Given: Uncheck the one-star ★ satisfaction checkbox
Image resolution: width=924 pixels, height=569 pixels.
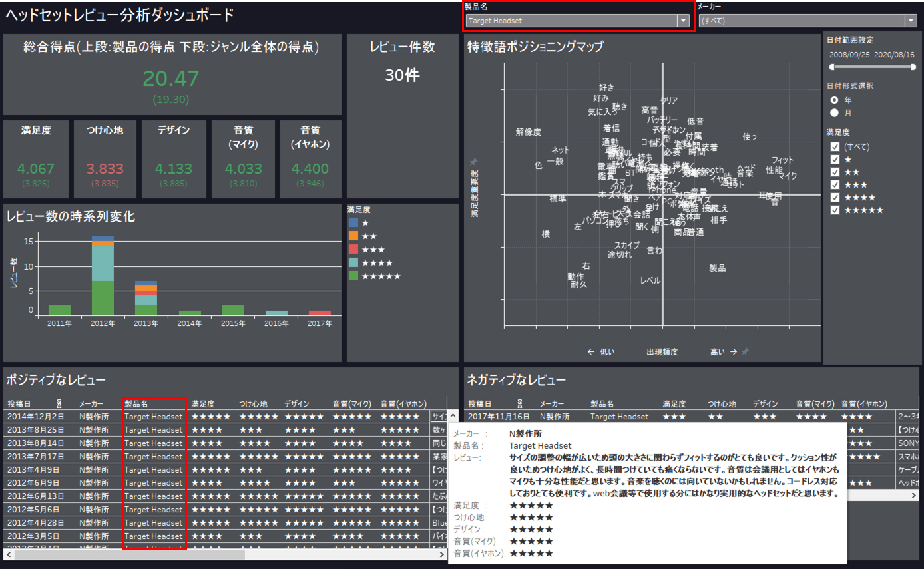Looking at the screenshot, I should click(835, 160).
